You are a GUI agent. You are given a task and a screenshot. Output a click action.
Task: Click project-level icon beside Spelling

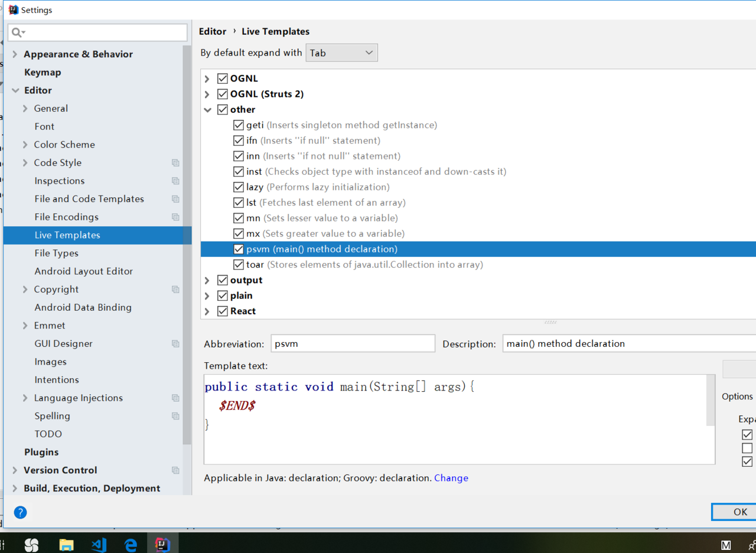(175, 416)
